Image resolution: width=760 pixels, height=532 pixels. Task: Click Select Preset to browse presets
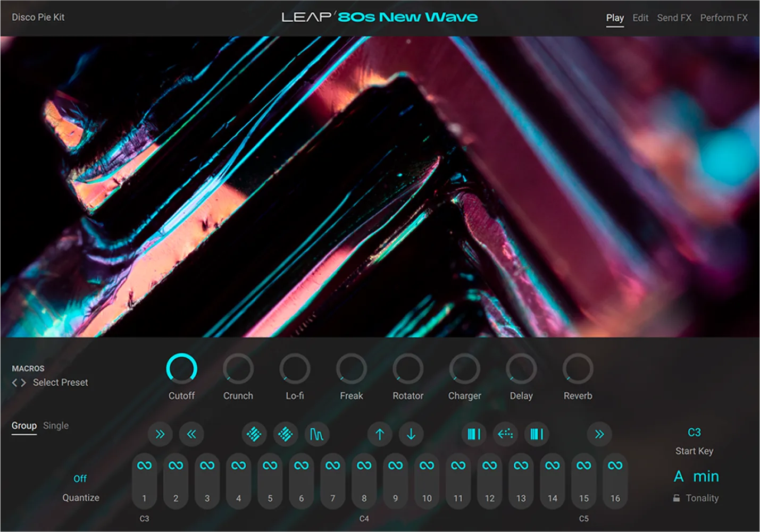(x=60, y=382)
